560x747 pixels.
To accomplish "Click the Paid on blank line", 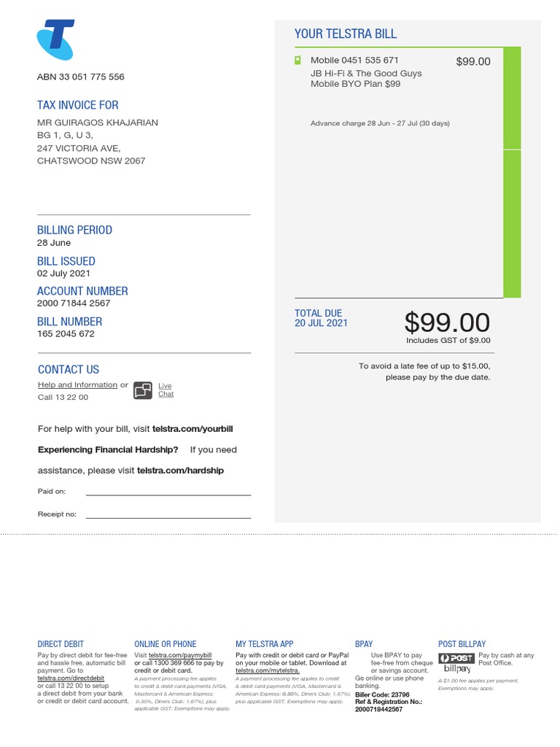I will (x=168, y=494).
